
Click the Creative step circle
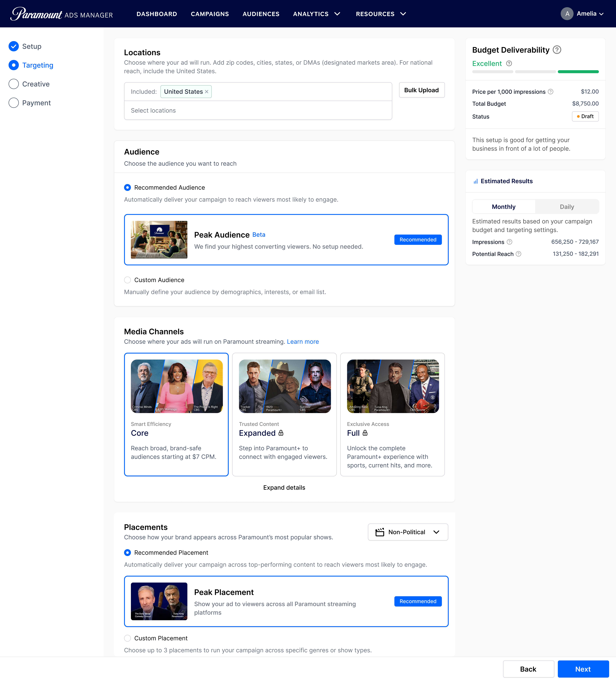(x=13, y=84)
